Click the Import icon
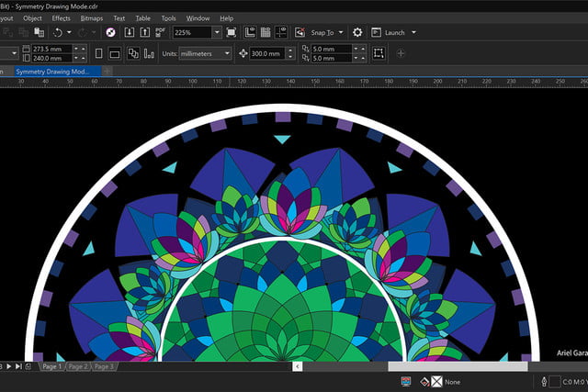The height and width of the screenshot is (392, 588). coord(129,33)
